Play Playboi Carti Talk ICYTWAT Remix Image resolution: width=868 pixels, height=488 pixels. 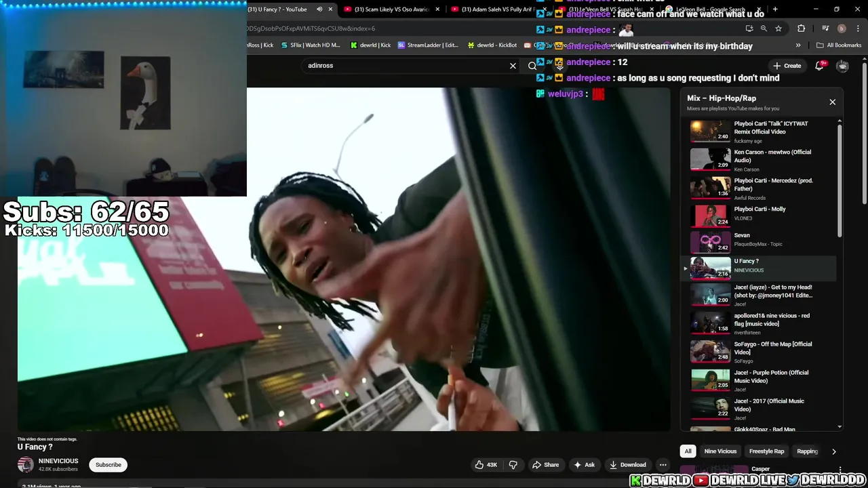coord(759,131)
